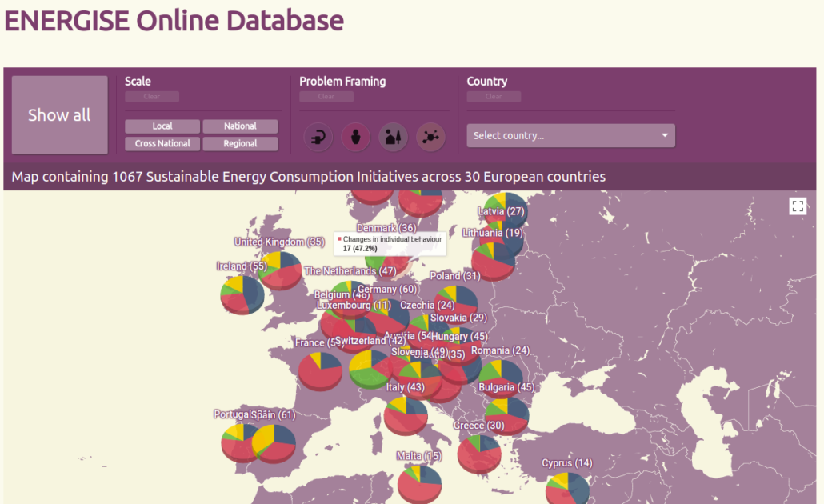Select the individual person framing icon

click(356, 137)
